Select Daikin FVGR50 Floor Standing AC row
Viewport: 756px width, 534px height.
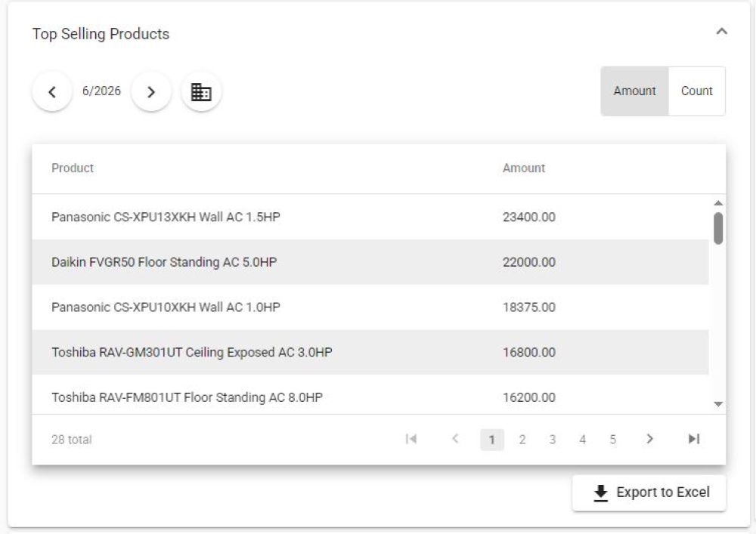click(370, 262)
